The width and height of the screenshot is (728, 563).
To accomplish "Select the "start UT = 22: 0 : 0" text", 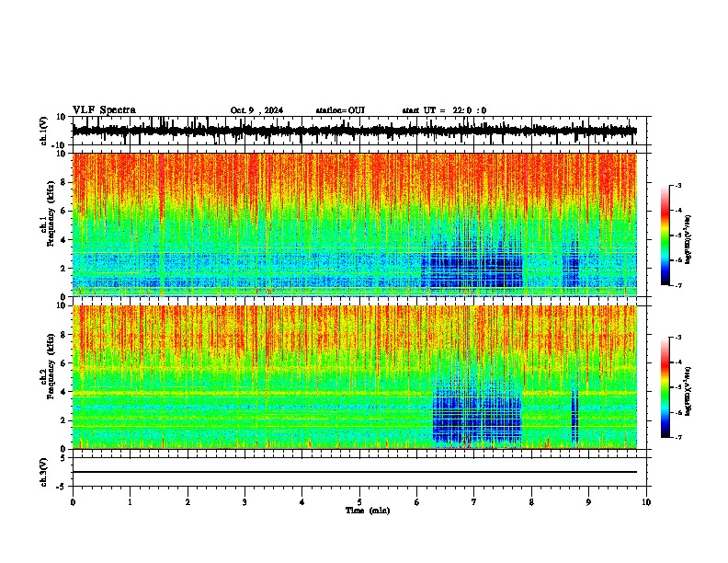I will point(444,110).
